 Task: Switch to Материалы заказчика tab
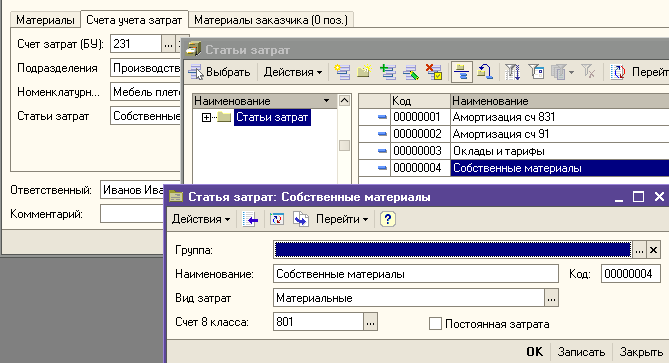click(271, 20)
